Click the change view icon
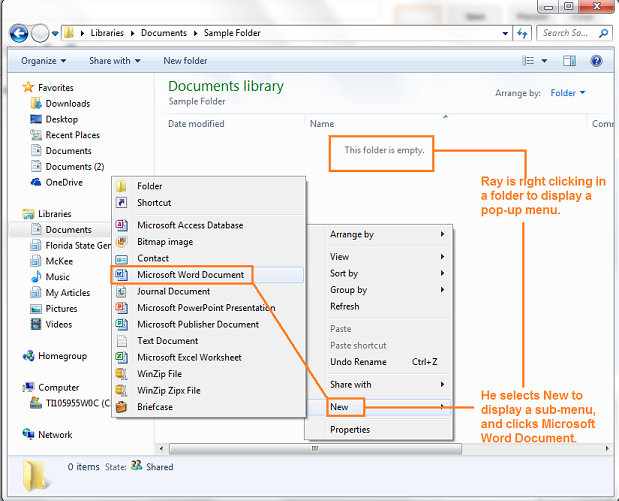 [528, 61]
